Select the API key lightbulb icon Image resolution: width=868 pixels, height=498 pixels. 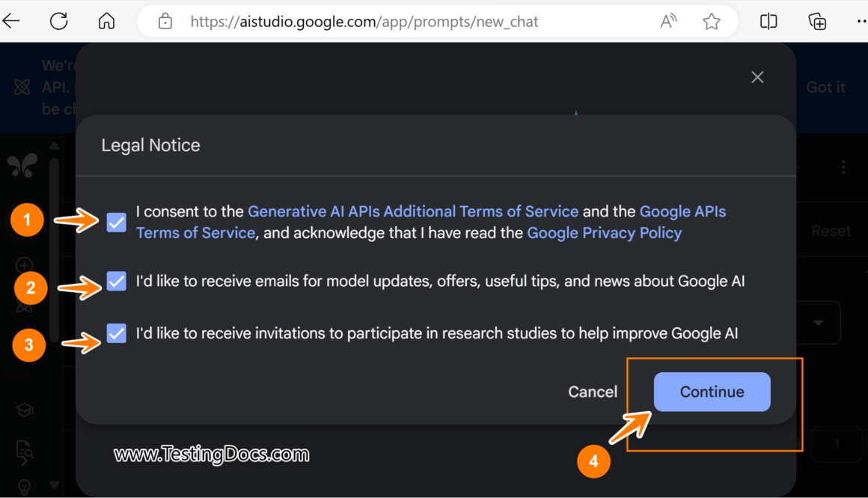tap(22, 488)
